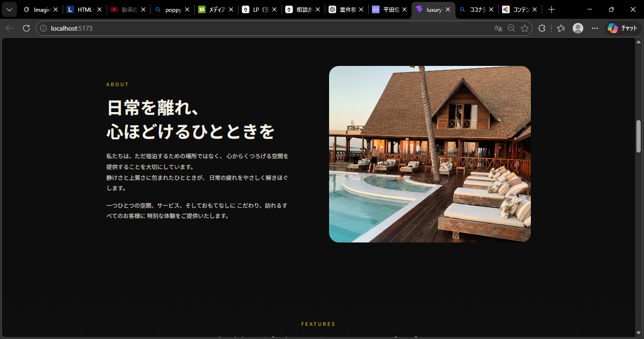Reload the localhost page
The height and width of the screenshot is (339, 644).
26,28
